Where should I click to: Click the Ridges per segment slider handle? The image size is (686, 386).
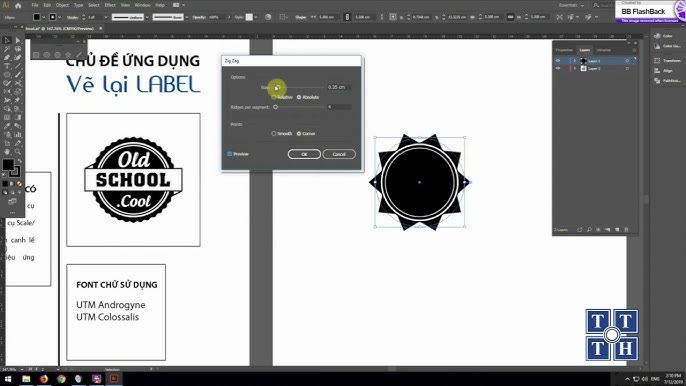276,107
